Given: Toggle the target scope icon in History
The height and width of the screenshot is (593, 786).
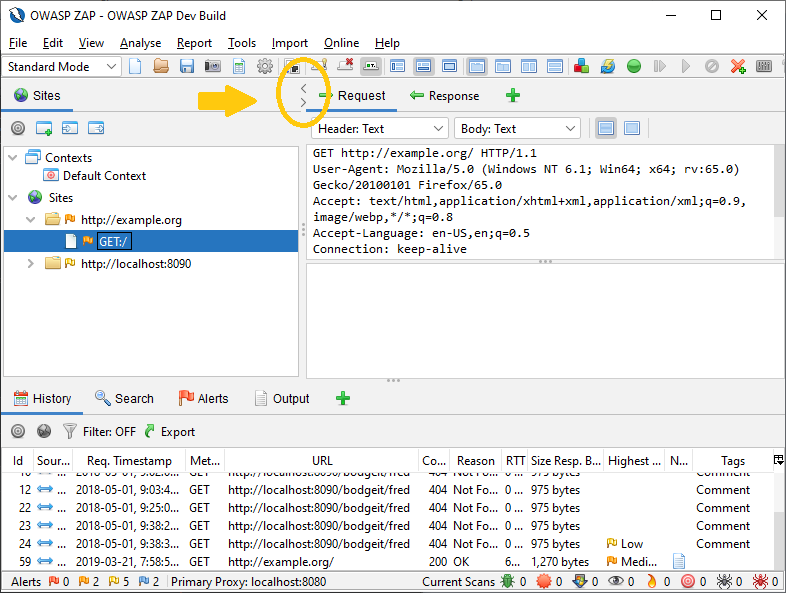Looking at the screenshot, I should (17, 432).
